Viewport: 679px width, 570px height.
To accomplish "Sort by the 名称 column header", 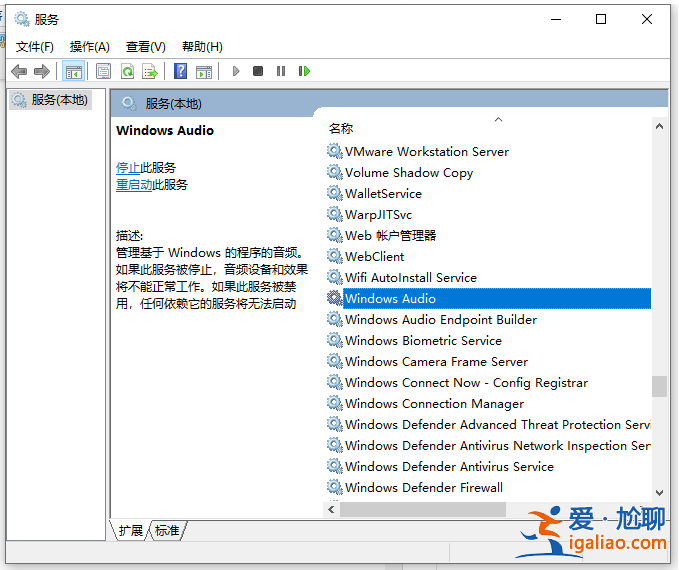I will (341, 129).
